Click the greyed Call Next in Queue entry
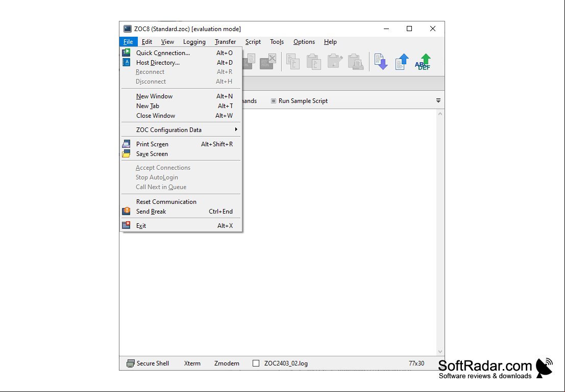 pyautogui.click(x=181, y=187)
